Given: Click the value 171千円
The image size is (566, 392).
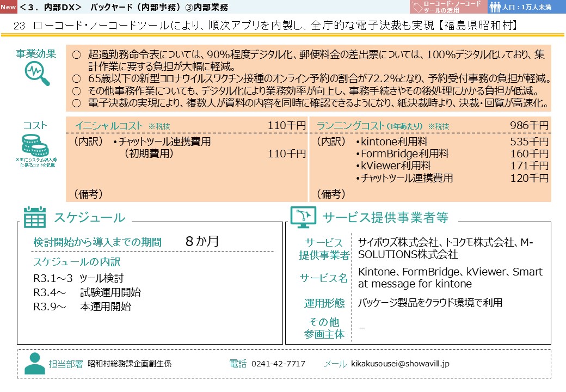Looking at the screenshot, I should point(529,166).
